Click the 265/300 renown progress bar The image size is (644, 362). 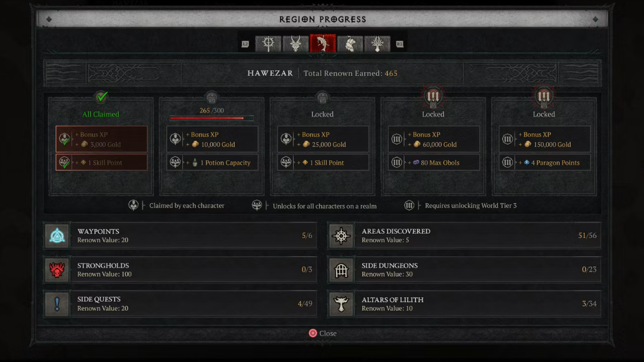click(212, 118)
